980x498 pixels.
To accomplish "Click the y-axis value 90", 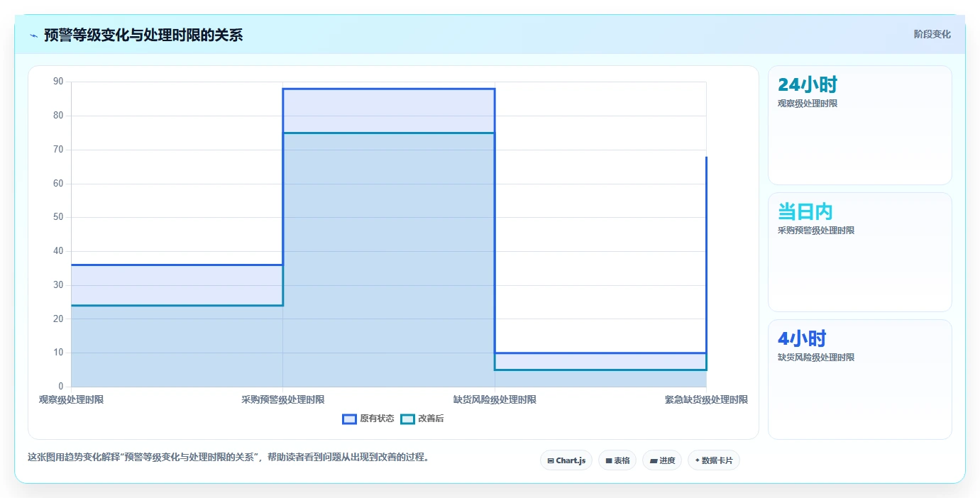I will coord(58,82).
